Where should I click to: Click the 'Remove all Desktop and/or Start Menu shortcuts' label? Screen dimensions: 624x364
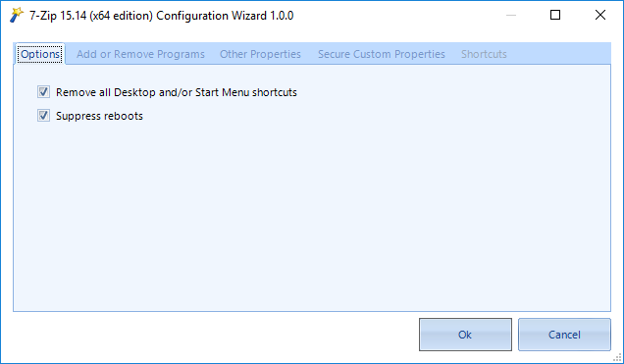click(x=177, y=92)
